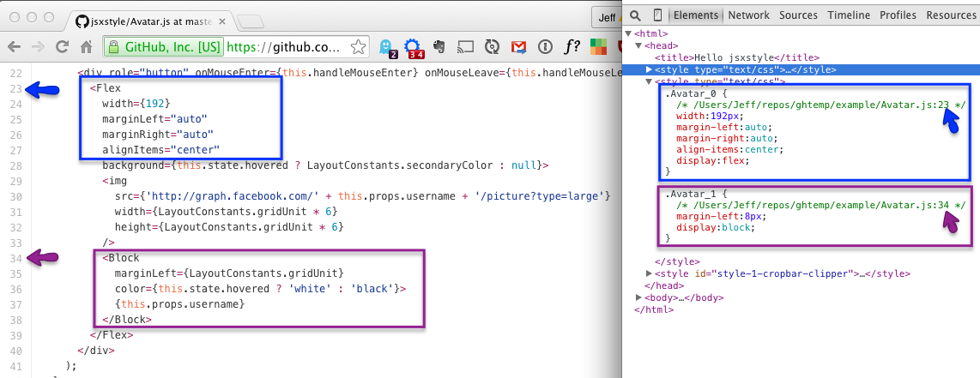Open the blue gear extension with badge 34
Screen dimensions: 980x378
point(413,47)
